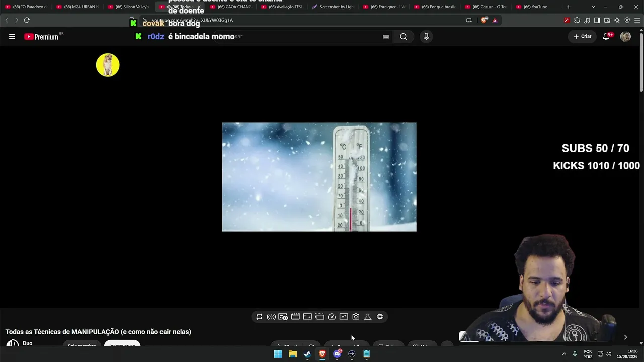Open Brave Leo AI sparkle icon

pyautogui.click(x=617, y=20)
